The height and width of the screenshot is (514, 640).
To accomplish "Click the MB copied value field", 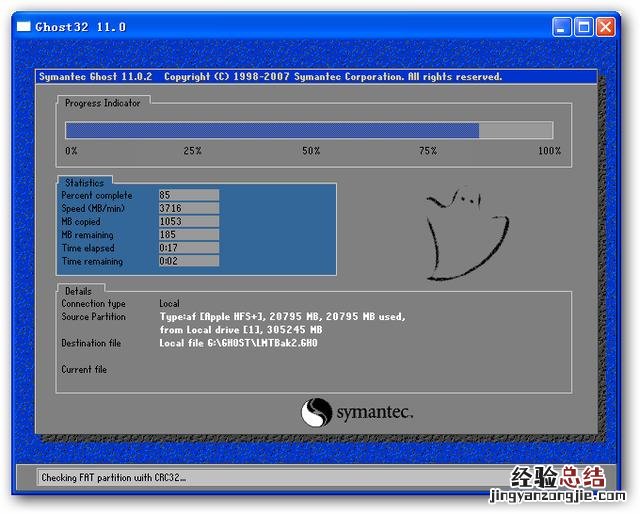I will (188, 221).
